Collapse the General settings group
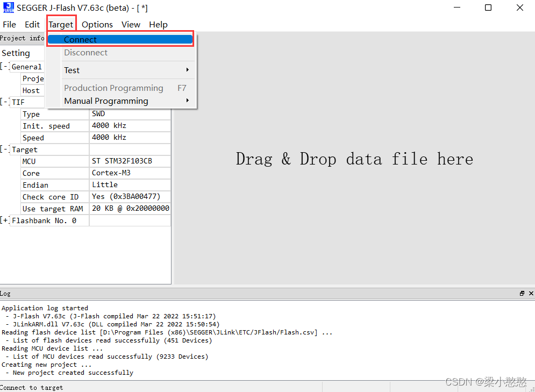The width and height of the screenshot is (535, 392). (x=4, y=67)
